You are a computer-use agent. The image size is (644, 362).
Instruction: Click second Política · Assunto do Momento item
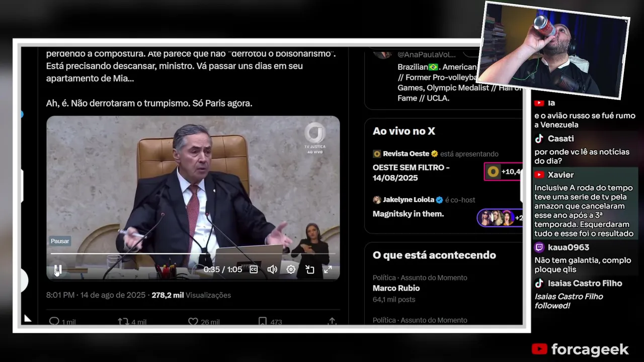pos(420,320)
